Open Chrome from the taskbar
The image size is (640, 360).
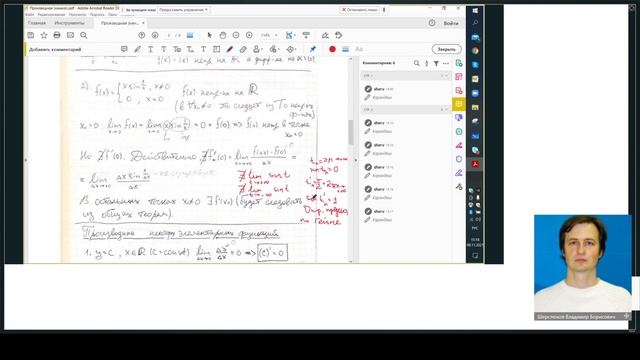coord(475,51)
